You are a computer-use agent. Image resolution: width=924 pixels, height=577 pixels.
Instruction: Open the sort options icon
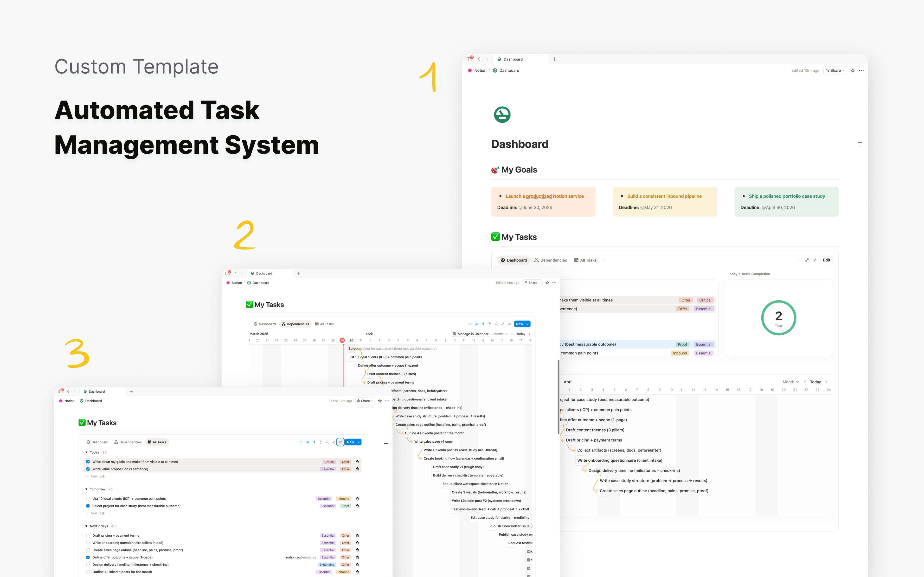(x=307, y=442)
